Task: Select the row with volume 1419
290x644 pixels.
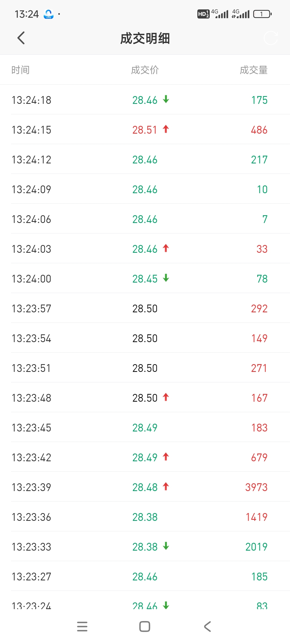Action: 145,517
